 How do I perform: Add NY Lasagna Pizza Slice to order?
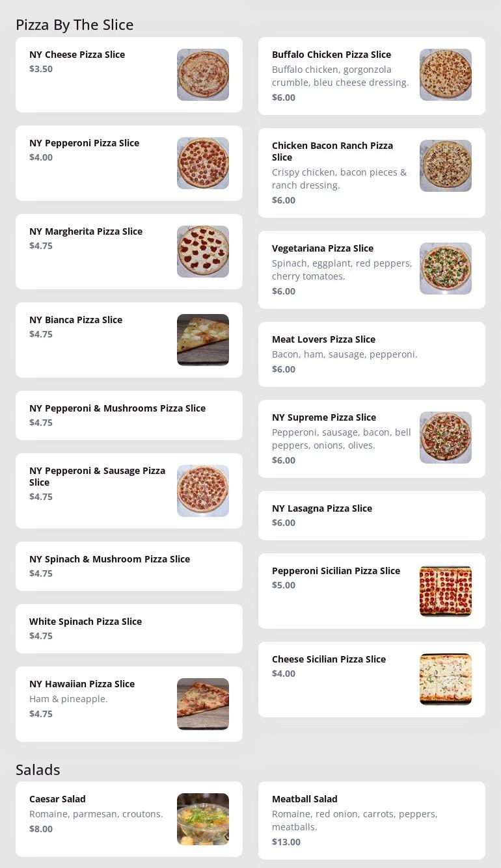pos(322,508)
